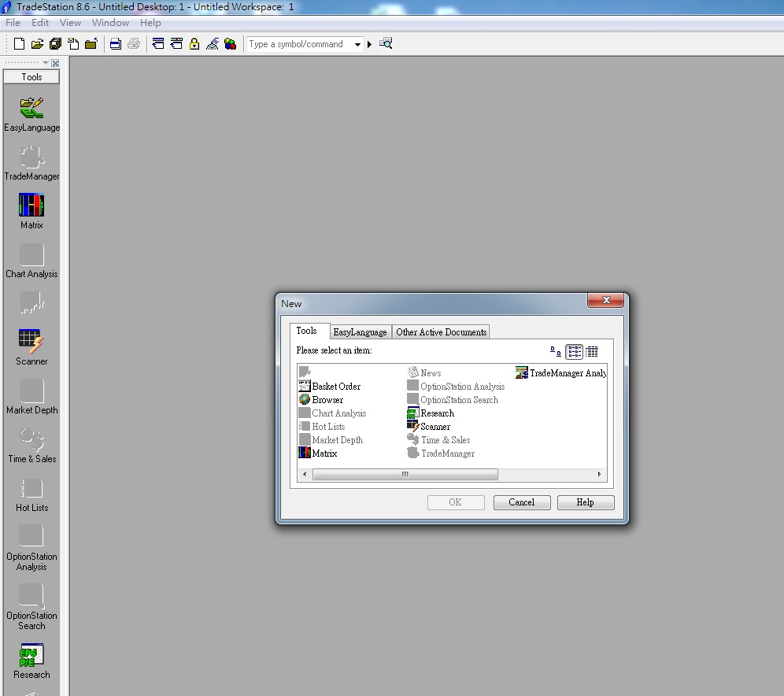Viewport: 784px width, 696px height.
Task: Click OptionStation Search in the New dialog
Action: (x=453, y=400)
